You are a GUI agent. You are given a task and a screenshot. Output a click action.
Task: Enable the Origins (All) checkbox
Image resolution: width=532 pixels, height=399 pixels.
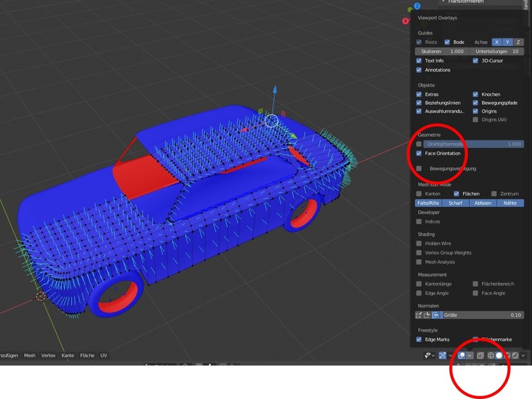click(475, 120)
